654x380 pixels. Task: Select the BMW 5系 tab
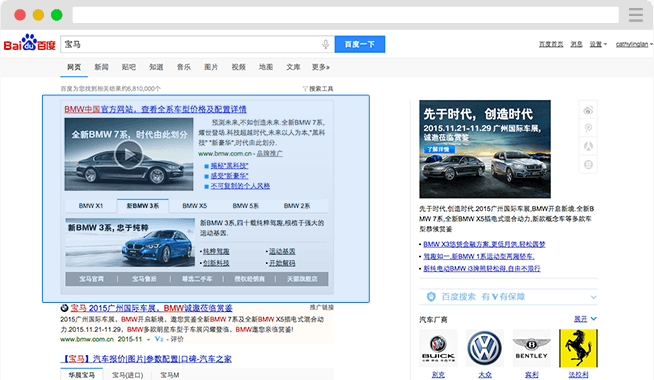pyautogui.click(x=246, y=206)
